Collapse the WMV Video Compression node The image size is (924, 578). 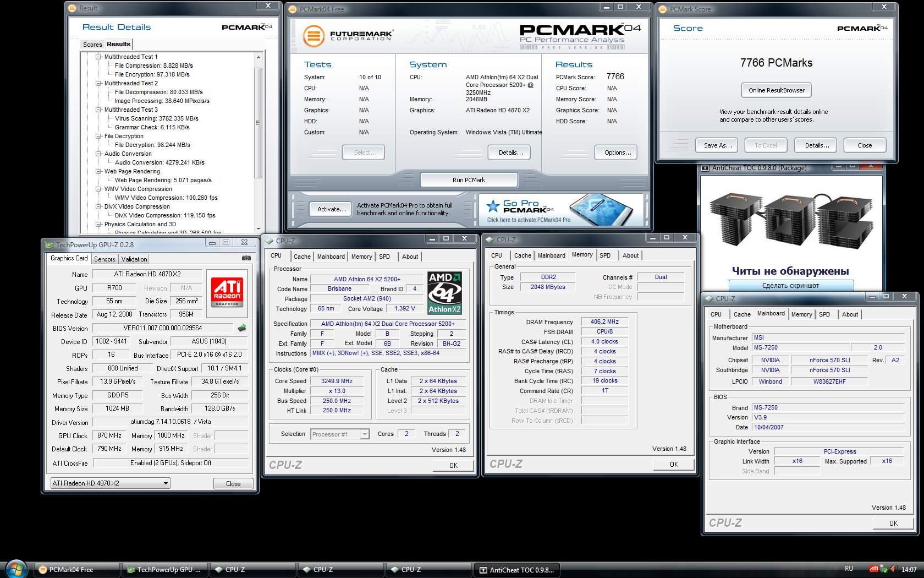(x=98, y=189)
